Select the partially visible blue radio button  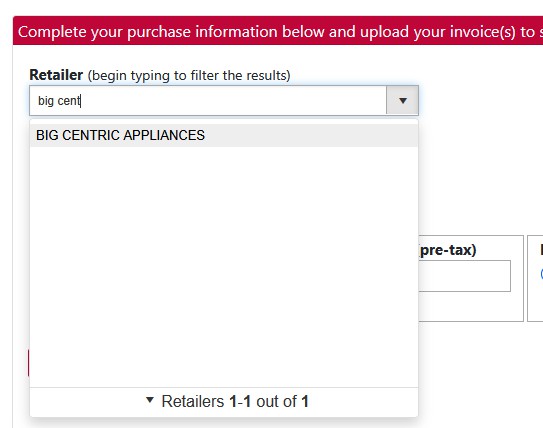coord(541,274)
